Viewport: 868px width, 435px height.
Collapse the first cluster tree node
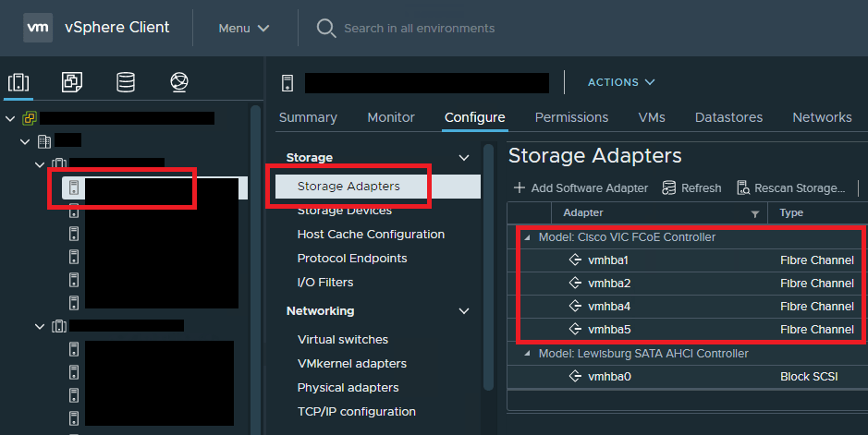pyautogui.click(x=40, y=164)
